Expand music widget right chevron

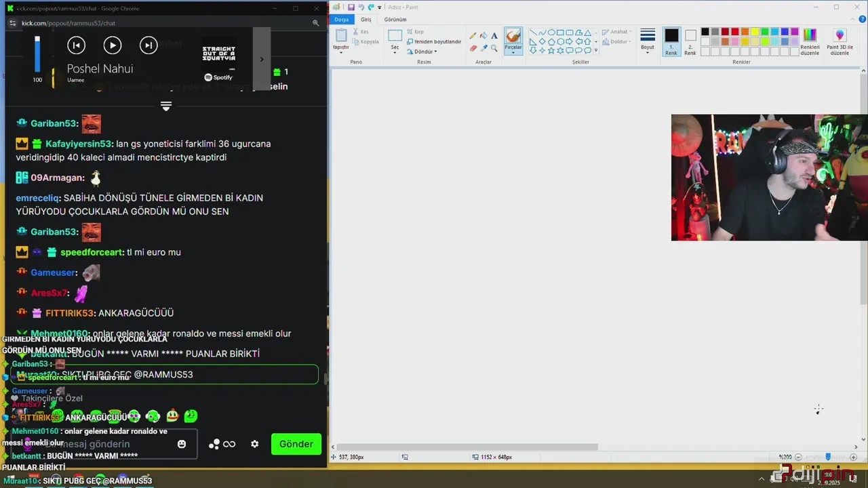click(x=262, y=59)
